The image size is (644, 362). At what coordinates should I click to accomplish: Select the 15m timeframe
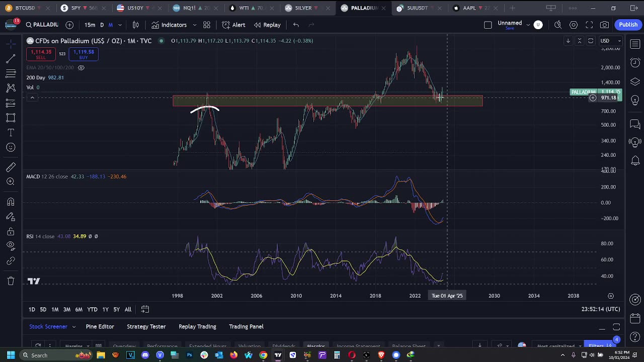[x=90, y=25]
